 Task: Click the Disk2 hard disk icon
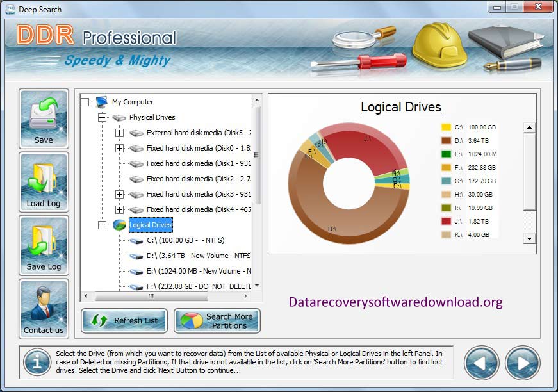click(136, 179)
